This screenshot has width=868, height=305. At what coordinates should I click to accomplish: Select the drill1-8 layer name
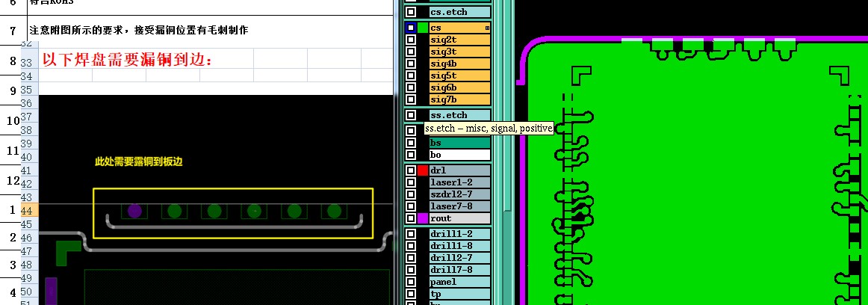(460, 246)
